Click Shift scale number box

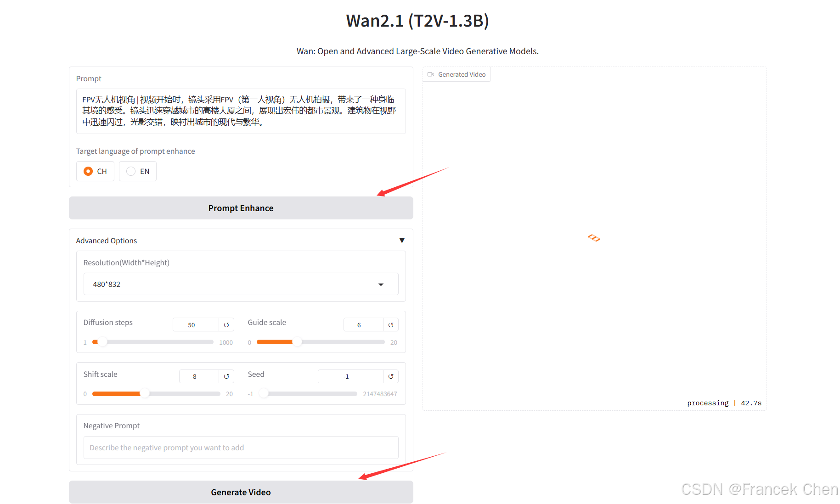pyautogui.click(x=199, y=376)
